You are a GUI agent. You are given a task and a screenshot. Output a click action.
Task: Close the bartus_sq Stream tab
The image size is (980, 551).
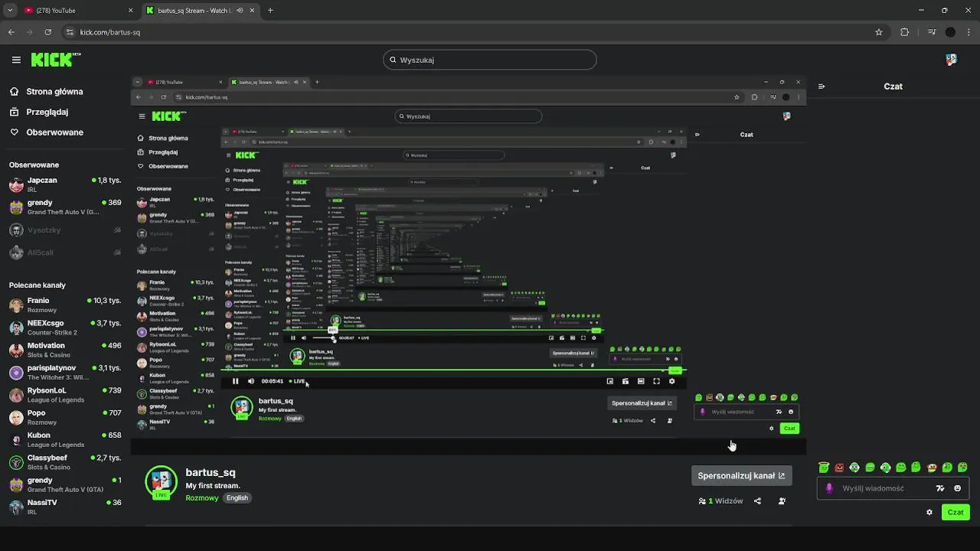point(253,11)
